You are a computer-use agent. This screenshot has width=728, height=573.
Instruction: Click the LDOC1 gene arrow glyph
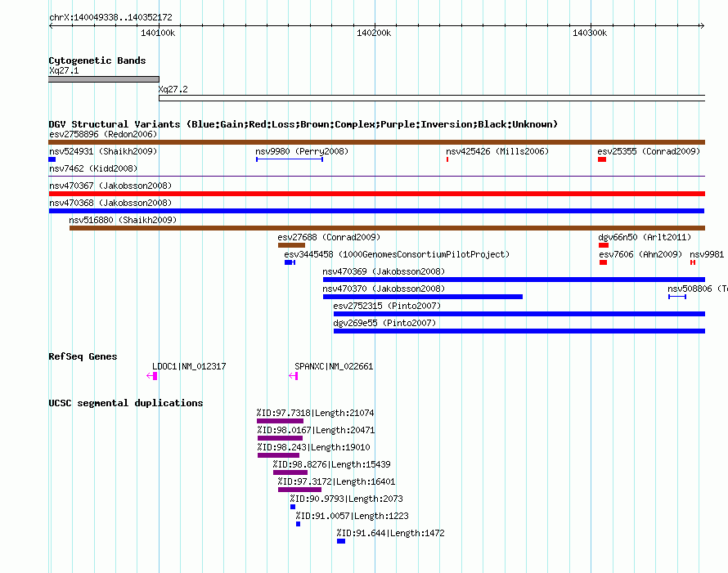[152, 376]
